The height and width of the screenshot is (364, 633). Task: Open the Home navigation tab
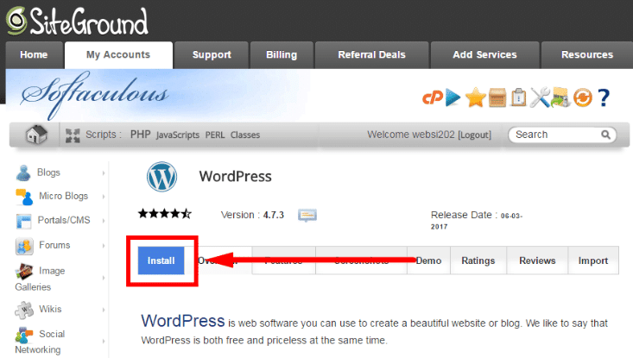click(34, 55)
